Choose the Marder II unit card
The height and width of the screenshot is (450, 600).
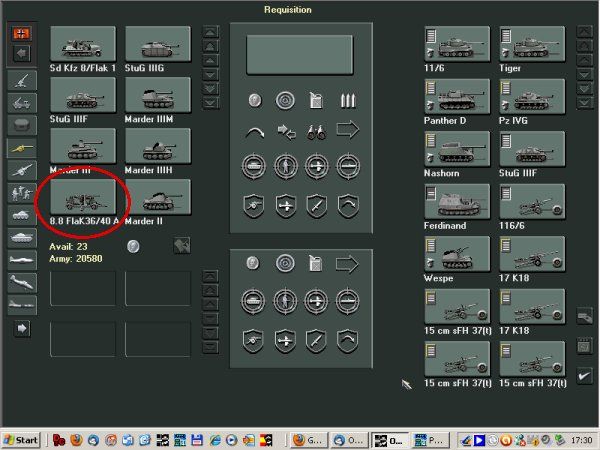point(158,197)
